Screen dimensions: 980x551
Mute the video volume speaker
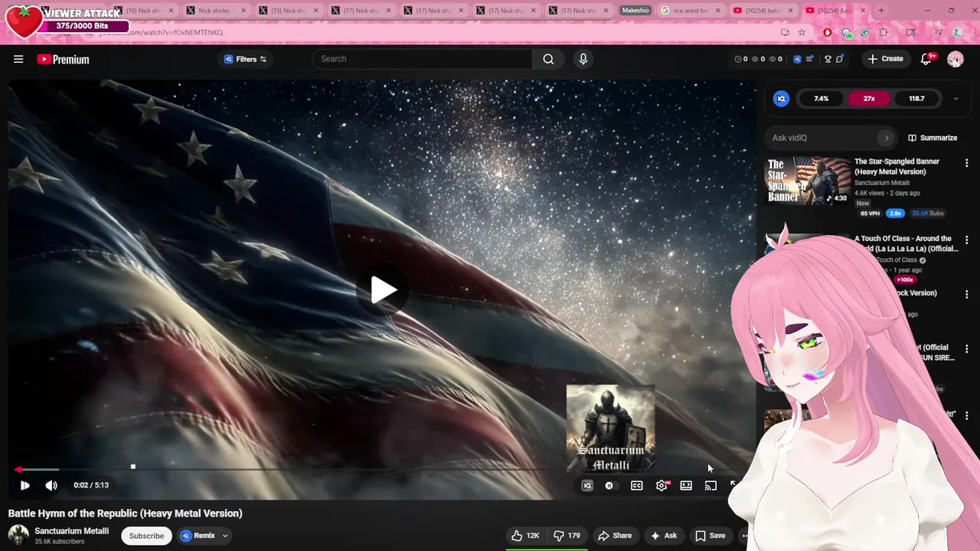coord(51,485)
